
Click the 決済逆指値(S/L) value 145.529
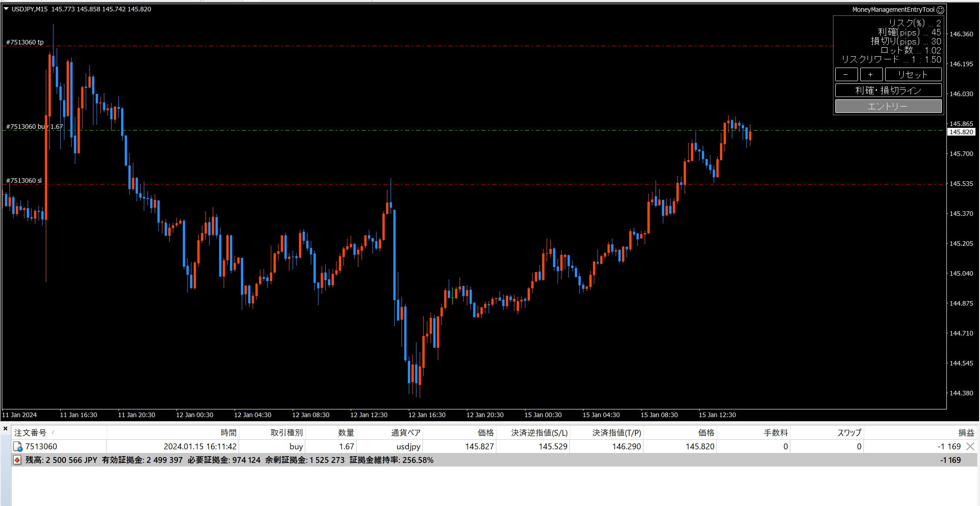point(553,447)
